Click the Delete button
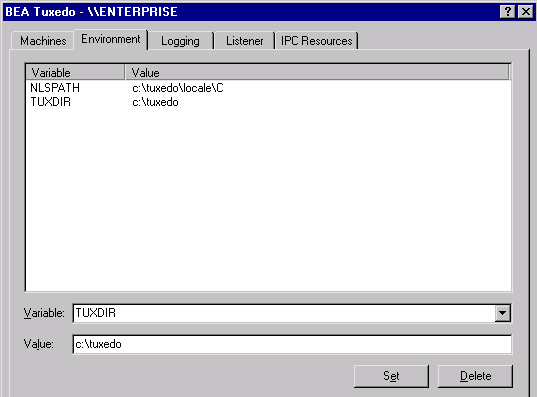This screenshot has height=397, width=537. tap(475, 376)
